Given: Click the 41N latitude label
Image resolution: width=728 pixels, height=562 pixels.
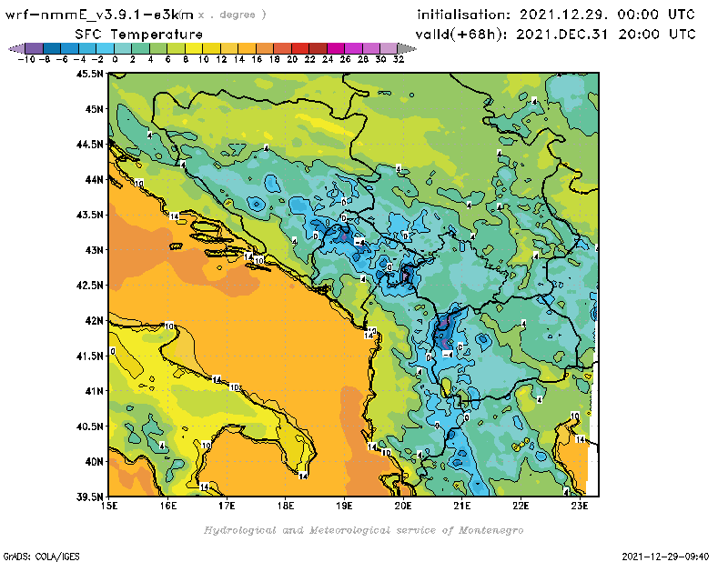Looking at the screenshot, I should coord(94,391).
